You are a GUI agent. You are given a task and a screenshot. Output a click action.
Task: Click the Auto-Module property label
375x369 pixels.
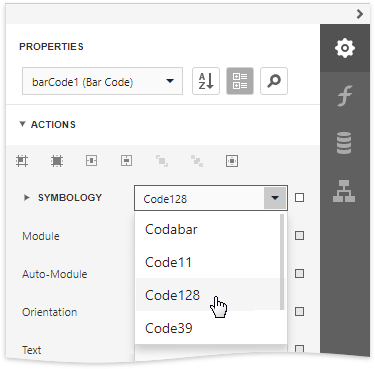[x=55, y=274]
